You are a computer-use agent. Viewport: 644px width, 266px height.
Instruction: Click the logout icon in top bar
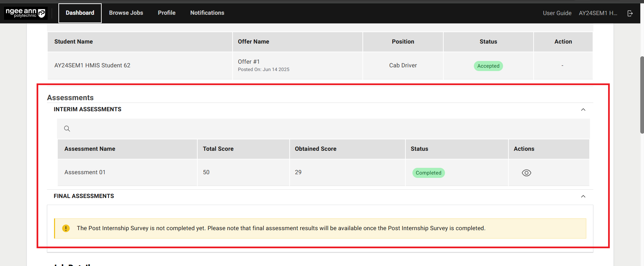tap(630, 13)
